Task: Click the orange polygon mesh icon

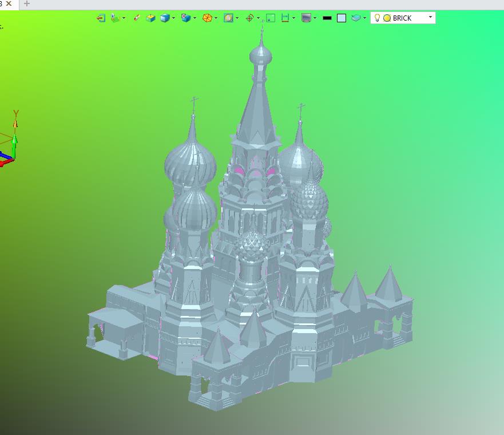Action: (207, 18)
